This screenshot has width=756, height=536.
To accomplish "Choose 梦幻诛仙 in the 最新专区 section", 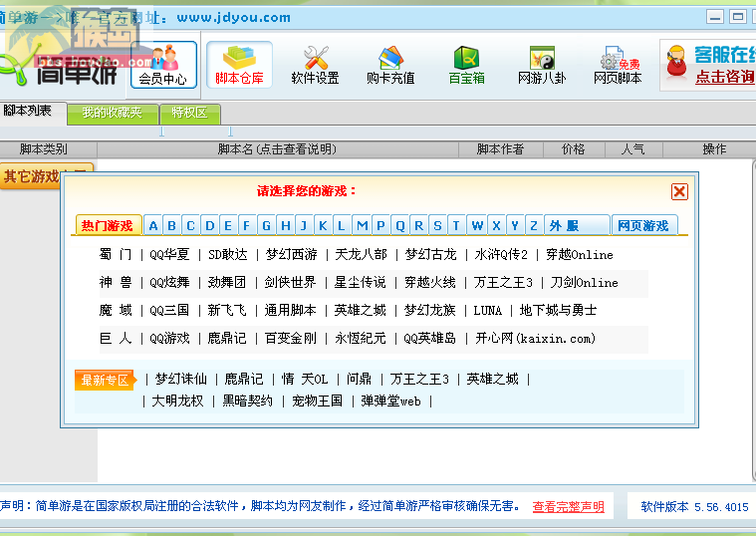I will (x=181, y=380).
